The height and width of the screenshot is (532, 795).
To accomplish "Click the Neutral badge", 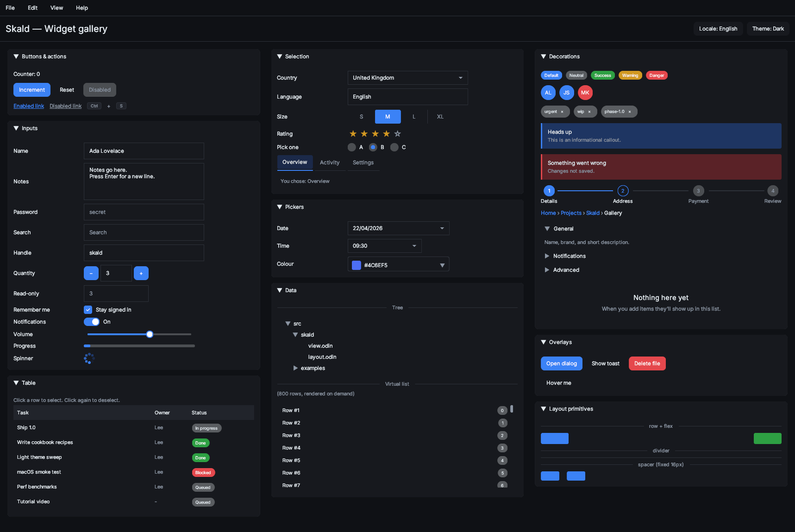I will click(576, 75).
